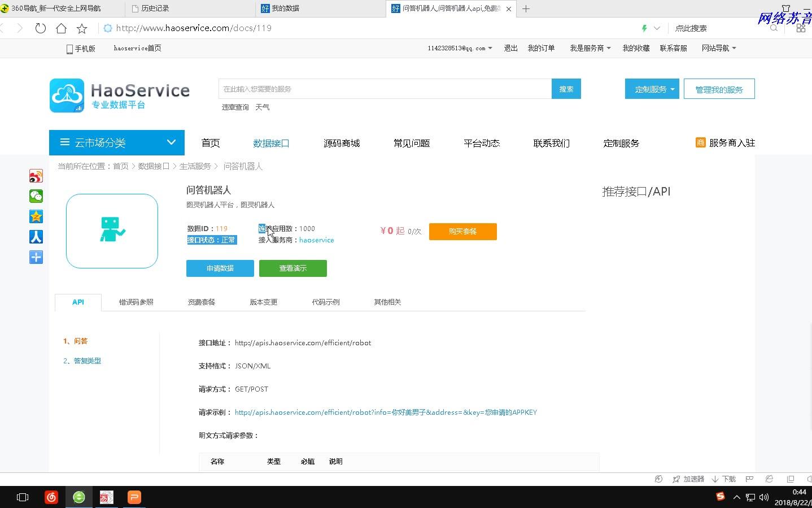Refresh the page with the reload icon
The width and height of the screenshot is (812, 508).
(x=40, y=28)
